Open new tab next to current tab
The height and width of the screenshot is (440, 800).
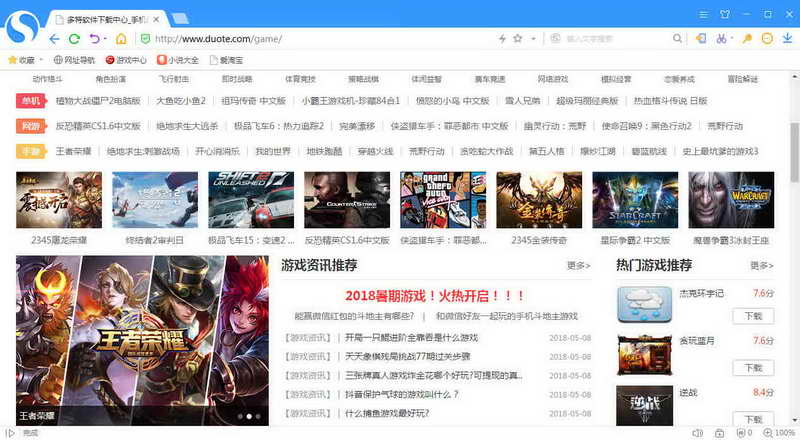pos(180,18)
